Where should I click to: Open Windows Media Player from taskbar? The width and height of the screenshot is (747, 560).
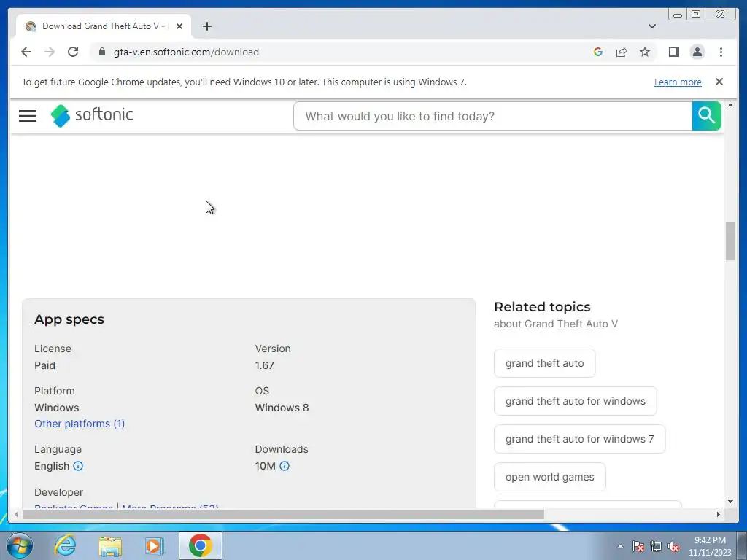155,545
